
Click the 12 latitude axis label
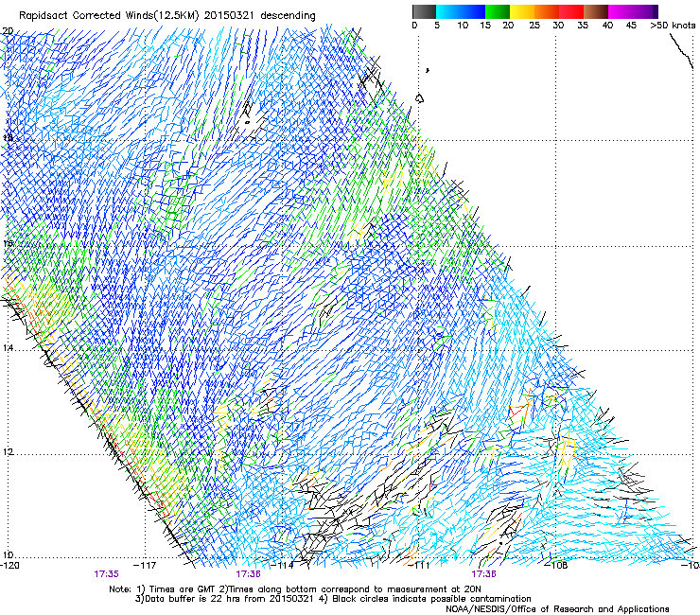[x=8, y=452]
